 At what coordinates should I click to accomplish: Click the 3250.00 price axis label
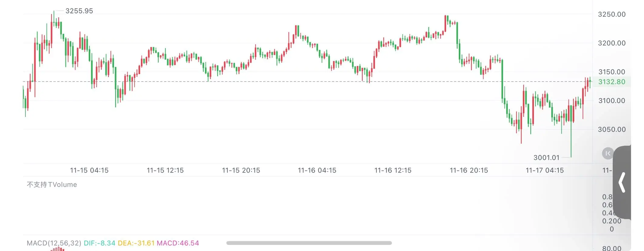612,14
